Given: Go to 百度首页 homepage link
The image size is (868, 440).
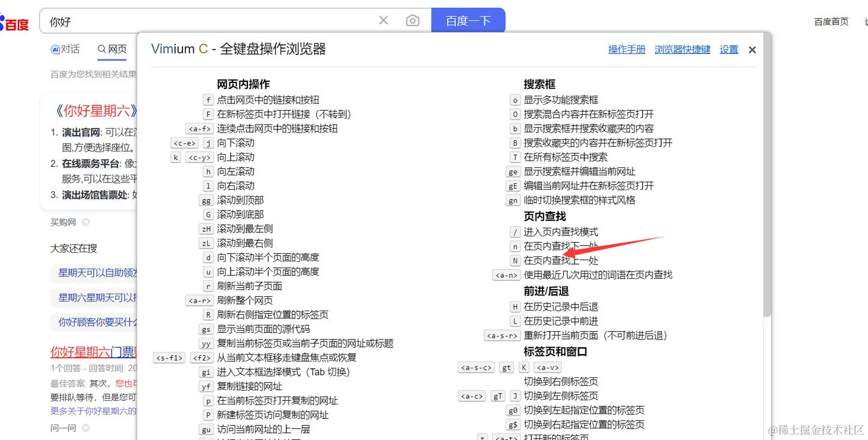Looking at the screenshot, I should click(x=831, y=22).
